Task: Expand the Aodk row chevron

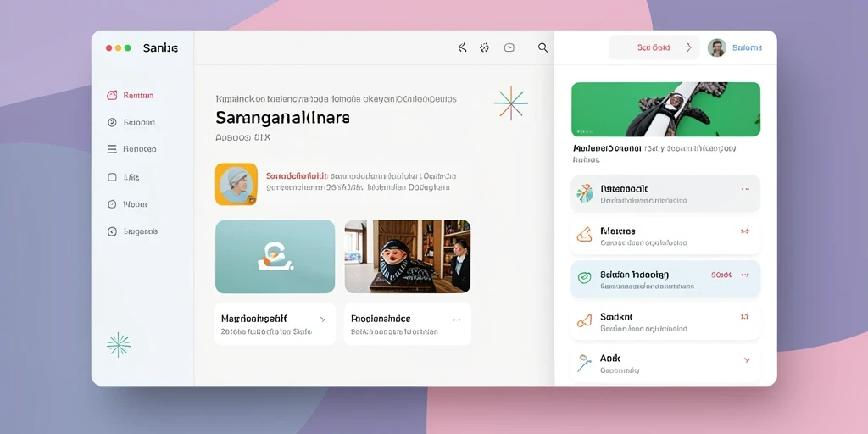Action: tap(746, 359)
